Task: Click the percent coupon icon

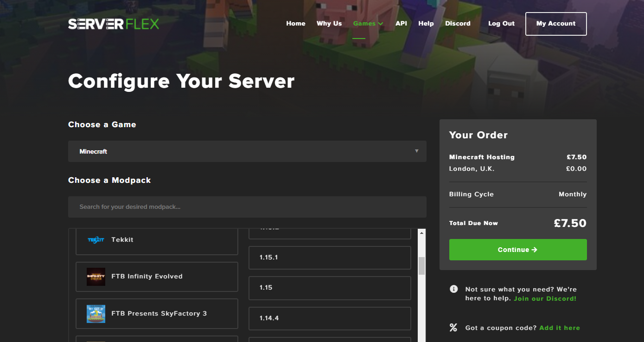Action: (453, 328)
